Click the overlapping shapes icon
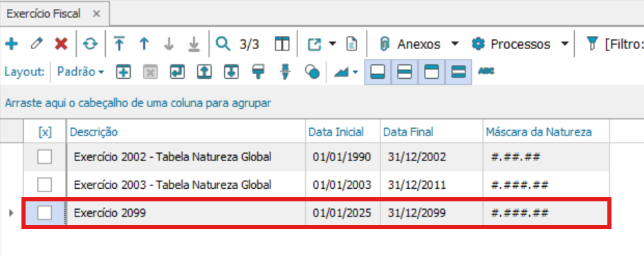 pos(312,73)
